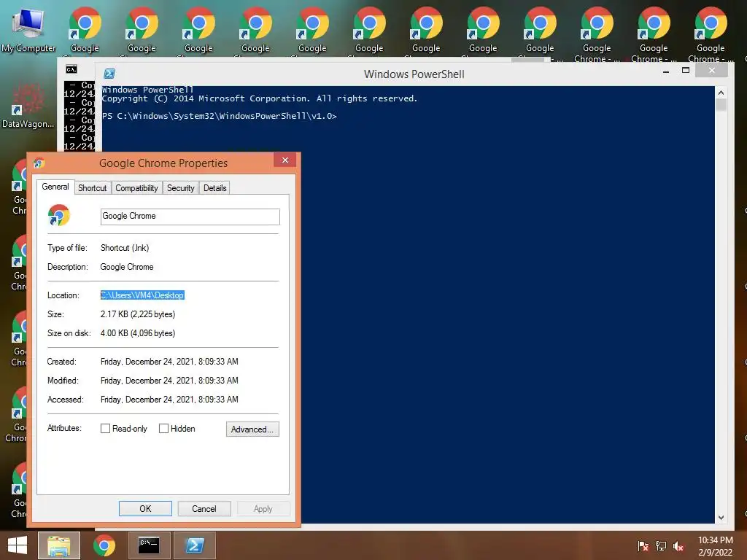Click the PowerShell scrollbar down arrow
Image resolution: width=747 pixels, height=560 pixels.
click(721, 518)
